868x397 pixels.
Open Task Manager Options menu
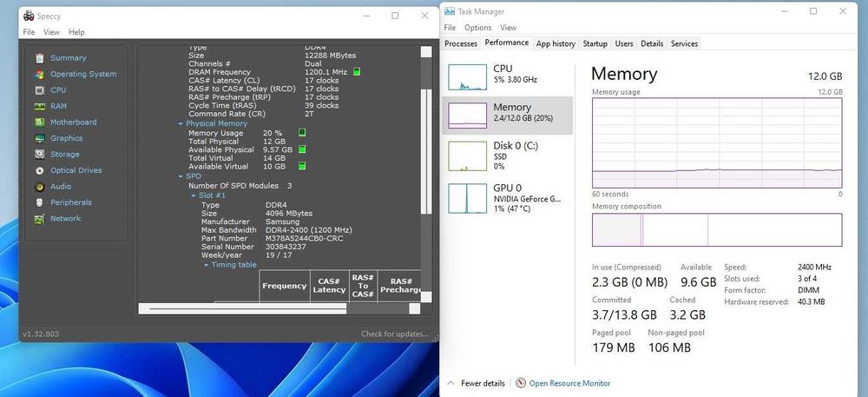coord(477,27)
